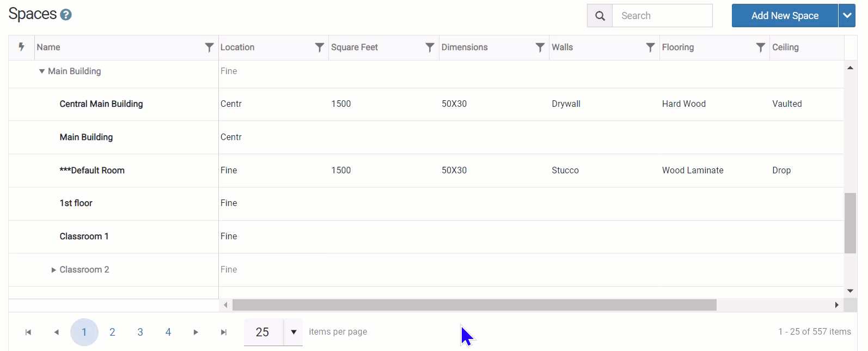Sort by the Ceiling column header

pos(785,47)
